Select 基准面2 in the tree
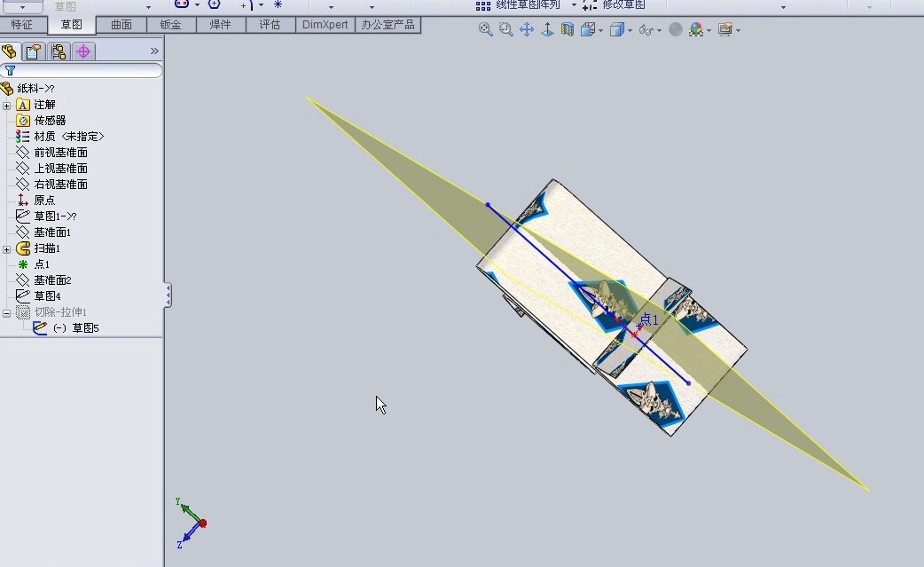This screenshot has height=567, width=924. coord(52,280)
